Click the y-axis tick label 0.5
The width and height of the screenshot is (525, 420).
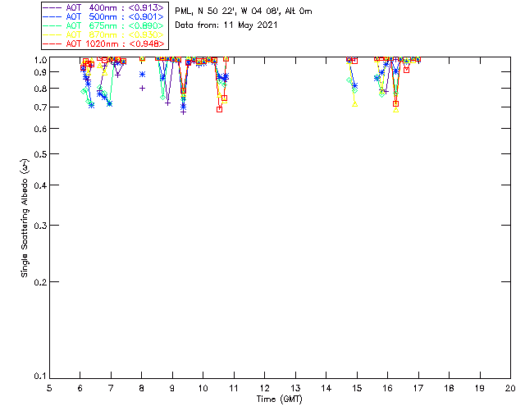pos(40,155)
